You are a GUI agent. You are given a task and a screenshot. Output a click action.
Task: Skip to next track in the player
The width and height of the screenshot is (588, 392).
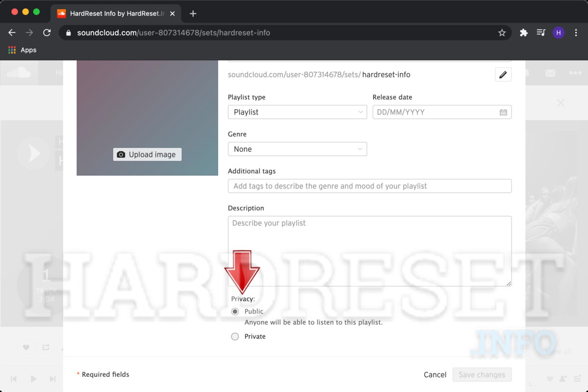click(53, 378)
